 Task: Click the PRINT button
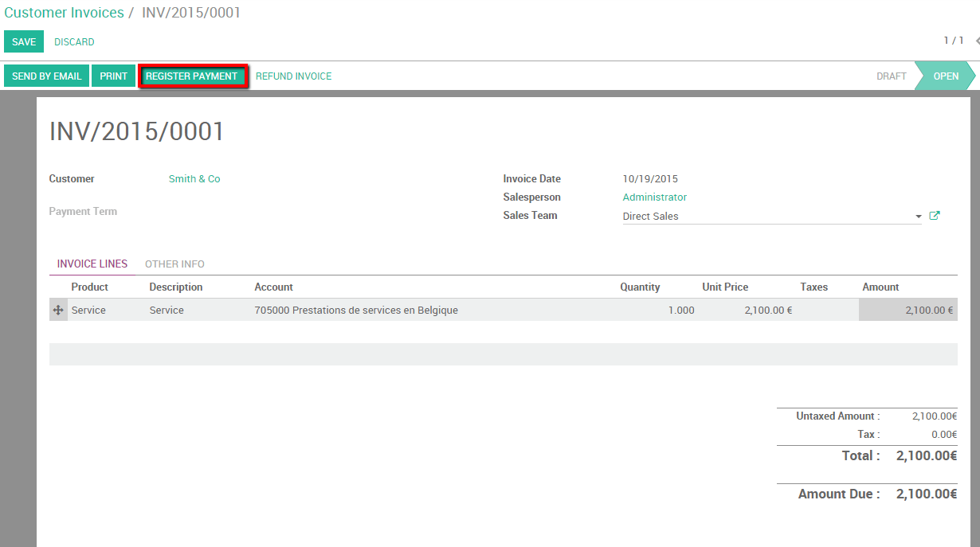pyautogui.click(x=113, y=76)
